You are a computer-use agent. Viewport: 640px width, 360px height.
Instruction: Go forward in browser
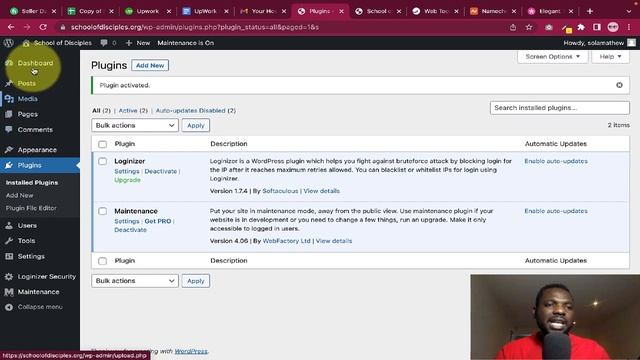[x=27, y=27]
